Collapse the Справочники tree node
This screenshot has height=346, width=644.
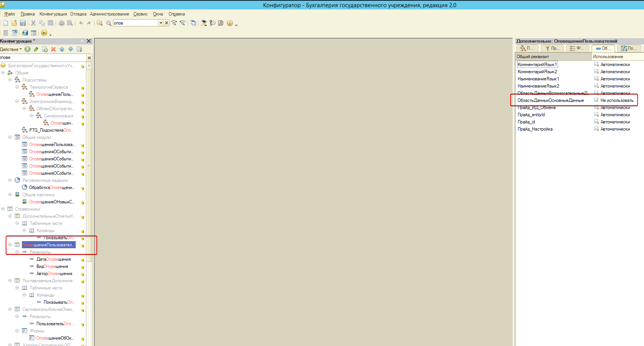click(3, 209)
